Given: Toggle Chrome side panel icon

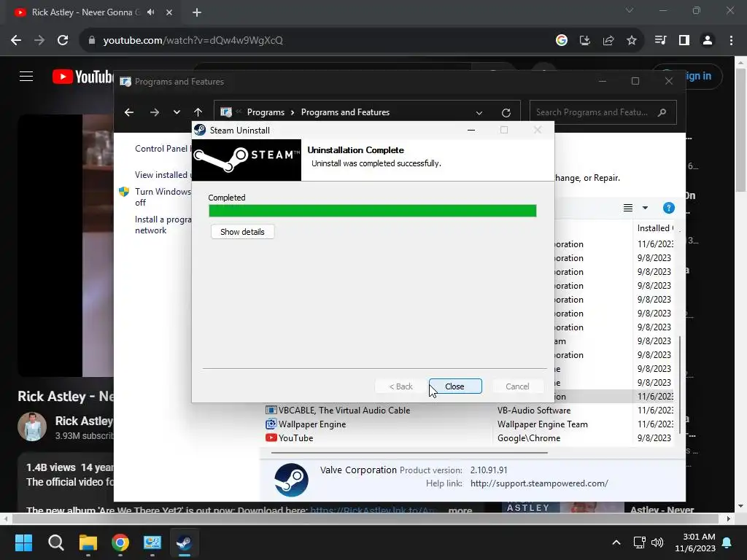Looking at the screenshot, I should pyautogui.click(x=684, y=41).
